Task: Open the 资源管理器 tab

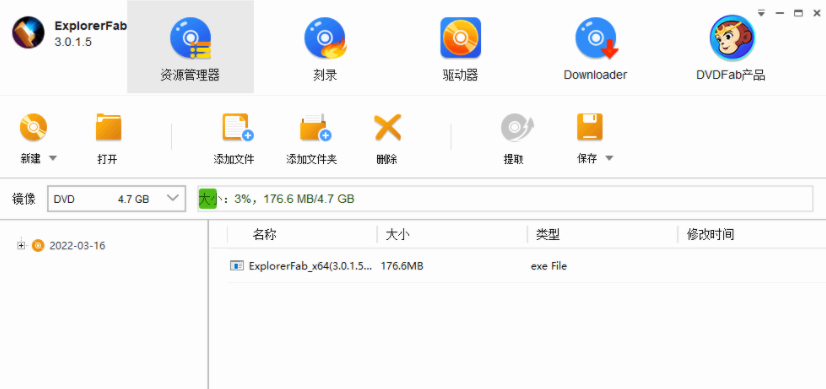Action: (190, 47)
